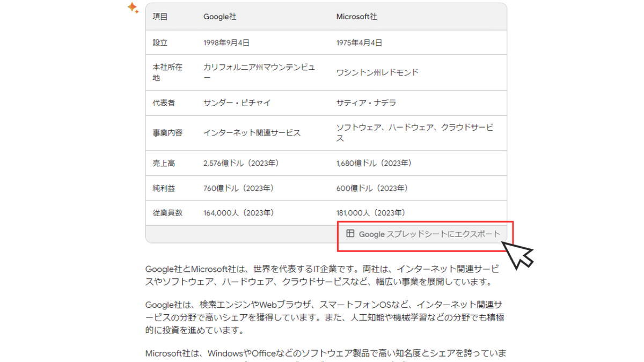
Task: Click the ワシントン州レドモンド cell
Action: point(377,72)
